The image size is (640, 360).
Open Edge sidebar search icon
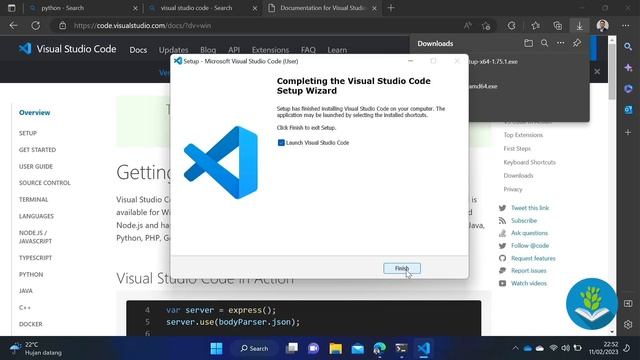628,47
